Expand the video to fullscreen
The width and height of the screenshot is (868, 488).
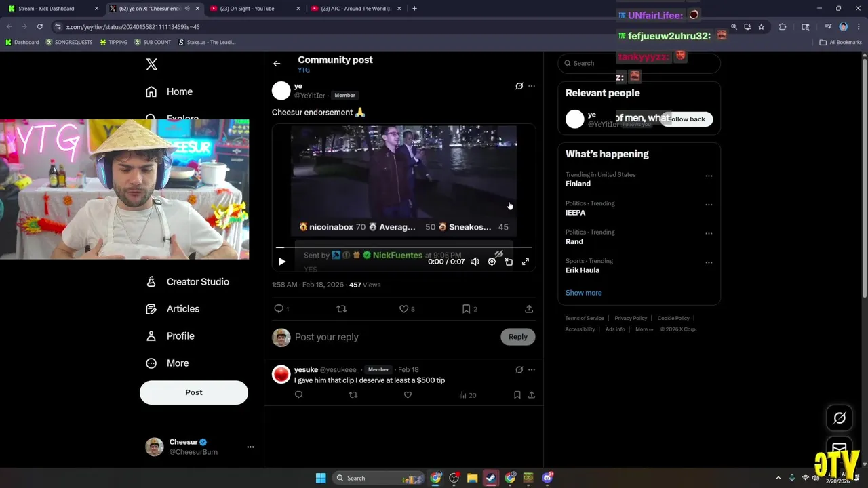[526, 262]
